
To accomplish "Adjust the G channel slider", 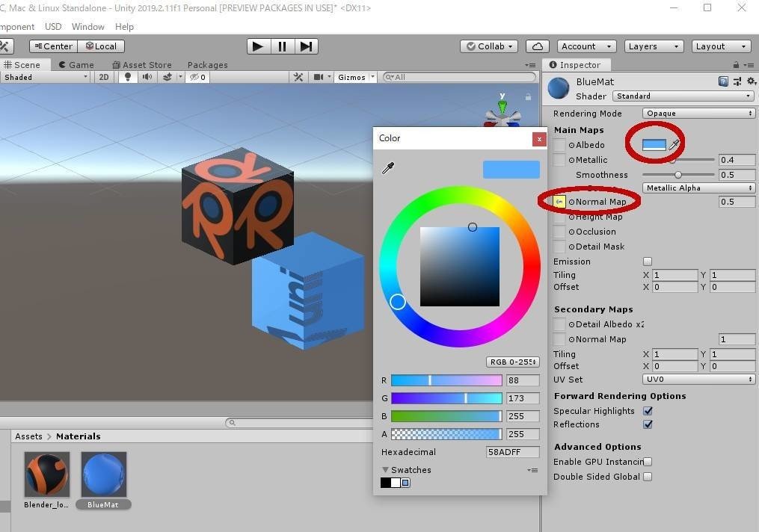I will 446,398.
